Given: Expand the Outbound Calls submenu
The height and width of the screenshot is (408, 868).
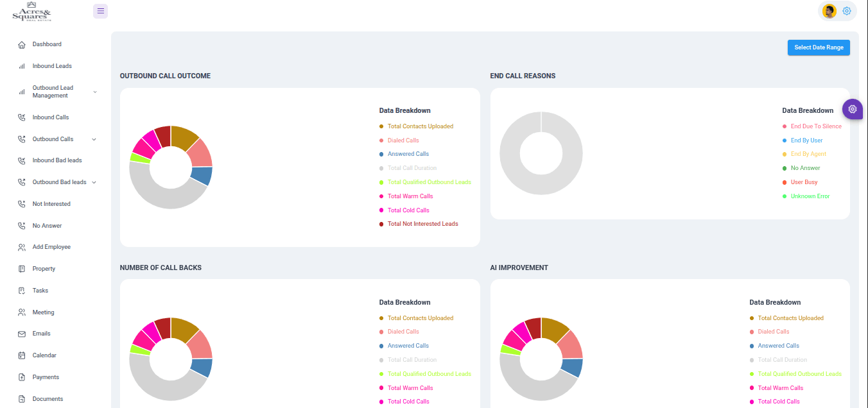Looking at the screenshot, I should (53, 139).
